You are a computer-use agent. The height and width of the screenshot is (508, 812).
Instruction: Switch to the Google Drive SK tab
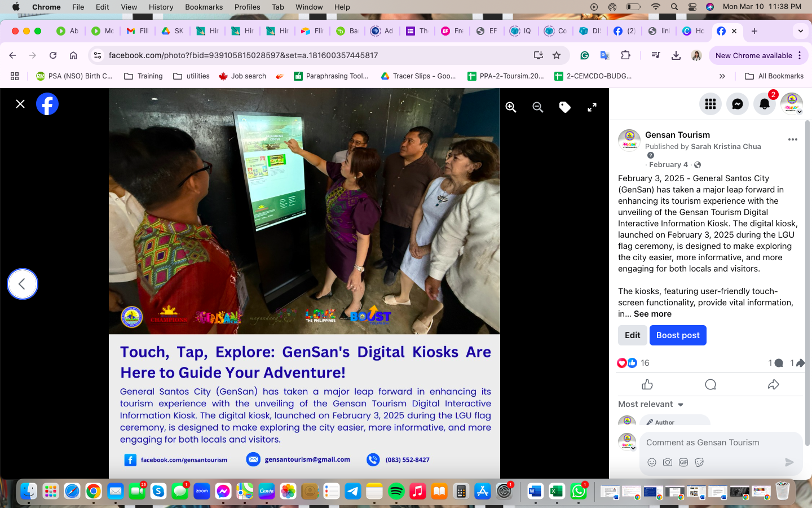coord(173,31)
